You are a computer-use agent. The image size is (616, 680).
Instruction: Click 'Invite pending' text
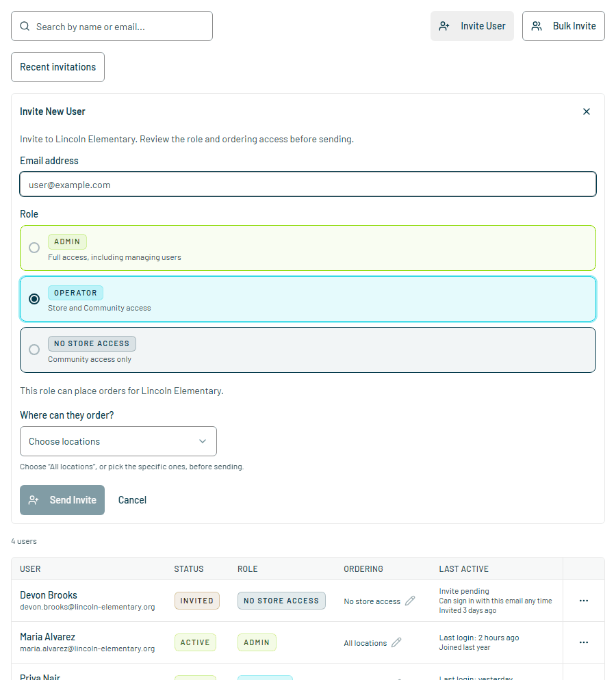point(464,591)
